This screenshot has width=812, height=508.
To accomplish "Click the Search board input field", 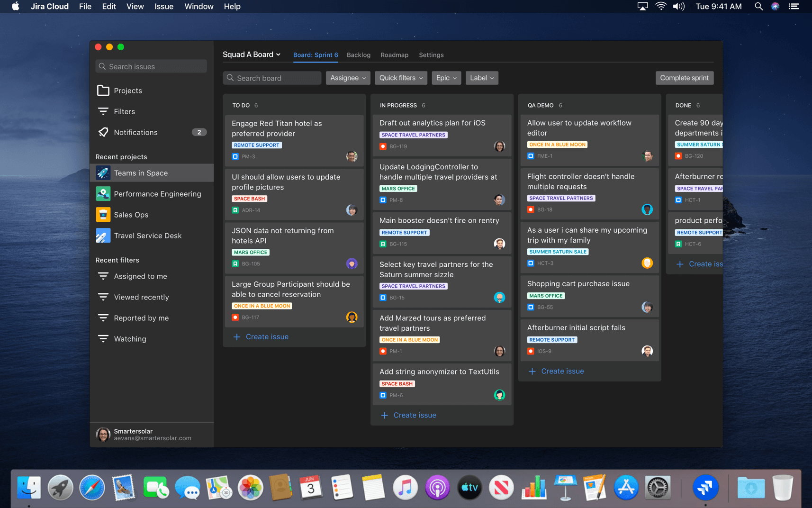I will 271,78.
